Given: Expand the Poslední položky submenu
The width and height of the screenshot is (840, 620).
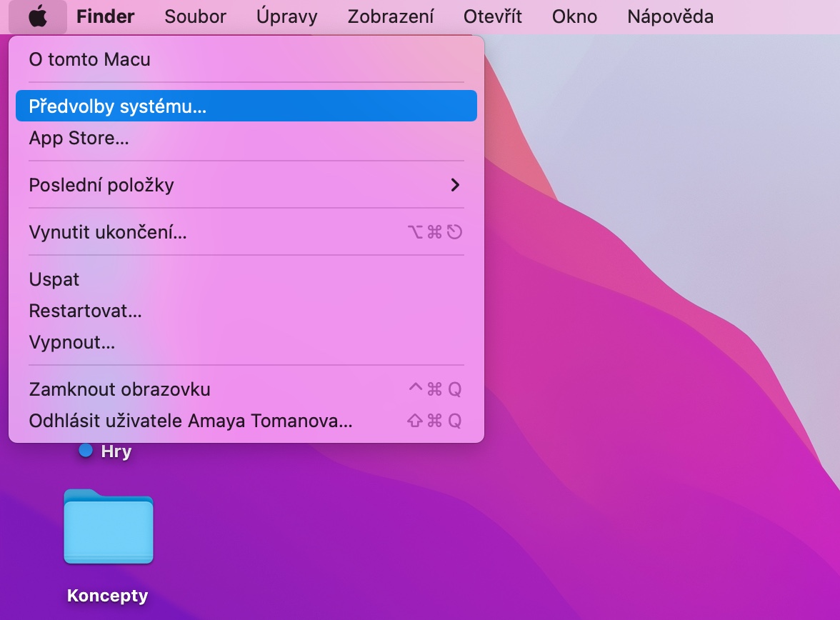Looking at the screenshot, I should pyautogui.click(x=246, y=185).
